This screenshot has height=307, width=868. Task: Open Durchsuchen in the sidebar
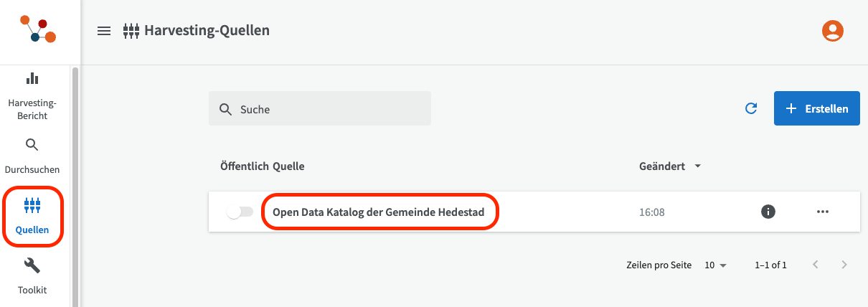pos(32,156)
